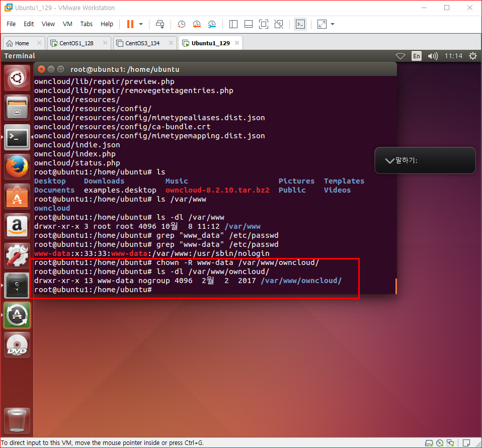482x448 pixels.
Task: Open the sound volume indicator
Action: click(x=433, y=56)
